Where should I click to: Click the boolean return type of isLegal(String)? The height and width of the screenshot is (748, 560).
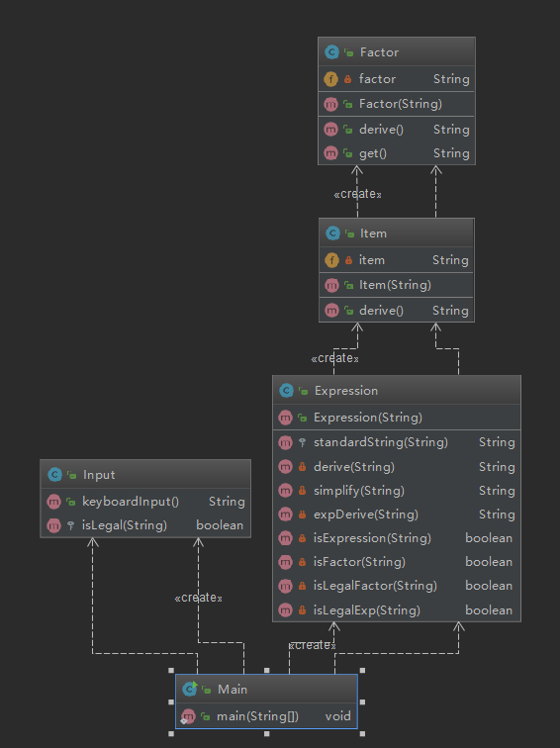click(220, 525)
